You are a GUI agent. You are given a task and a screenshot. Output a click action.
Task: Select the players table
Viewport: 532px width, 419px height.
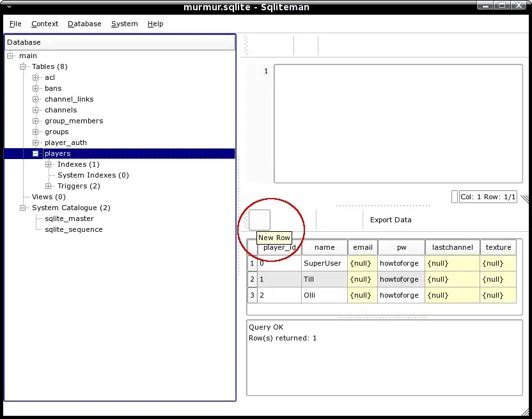(58, 153)
